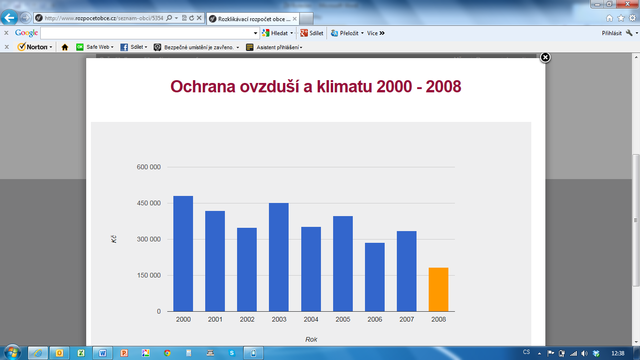The image size is (640, 360).
Task: Click the magnifier search icon in address bar
Action: pyautogui.click(x=169, y=18)
